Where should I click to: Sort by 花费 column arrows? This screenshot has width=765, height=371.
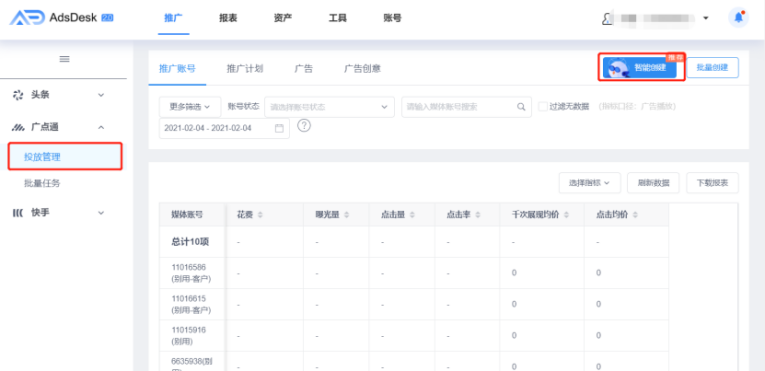(260, 215)
